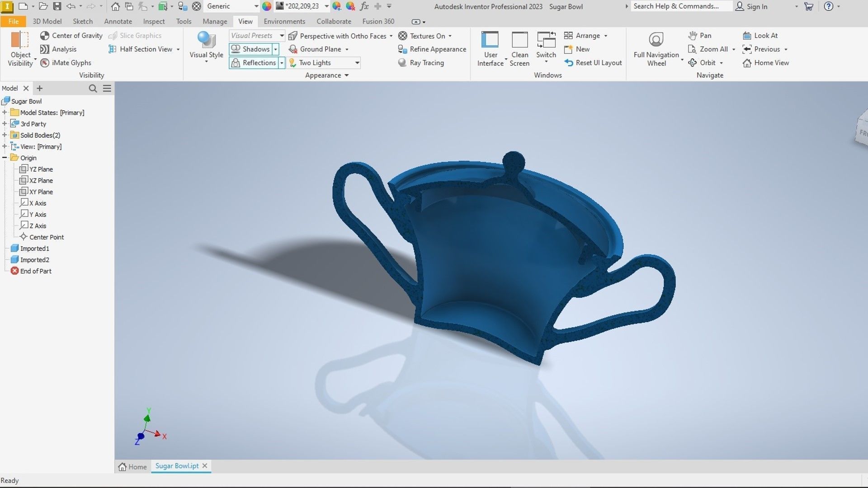Click the Refine Appearance icon

coord(402,49)
